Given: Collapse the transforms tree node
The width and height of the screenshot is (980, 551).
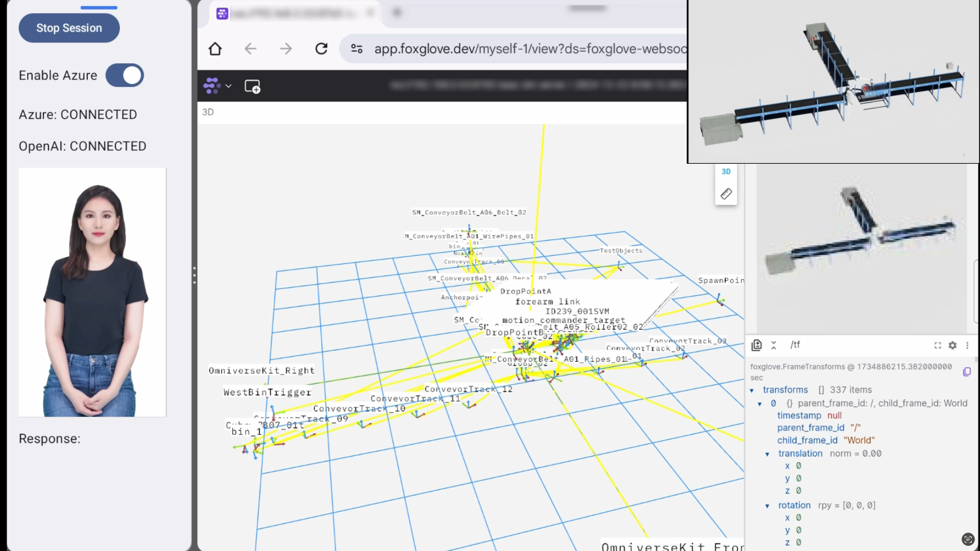Looking at the screenshot, I should point(752,390).
